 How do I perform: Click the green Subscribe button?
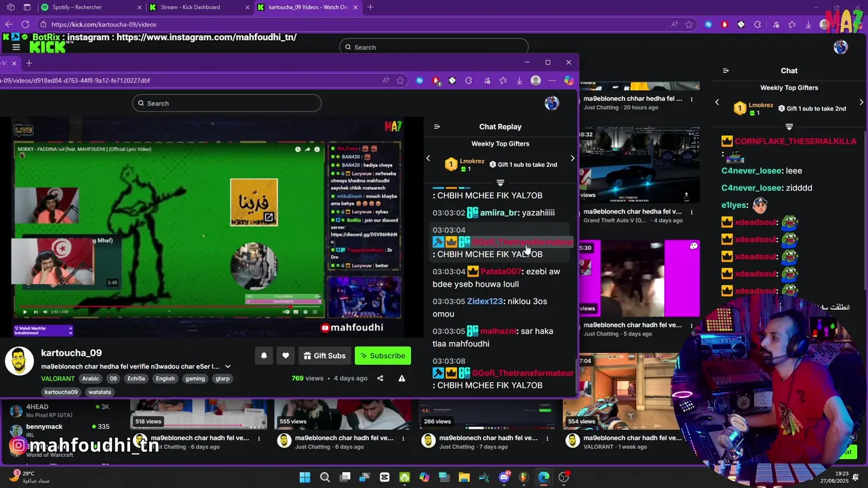(384, 356)
